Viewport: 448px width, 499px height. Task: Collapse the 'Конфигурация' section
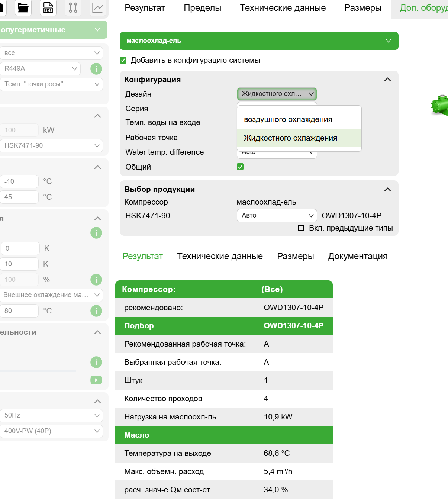pyautogui.click(x=387, y=80)
